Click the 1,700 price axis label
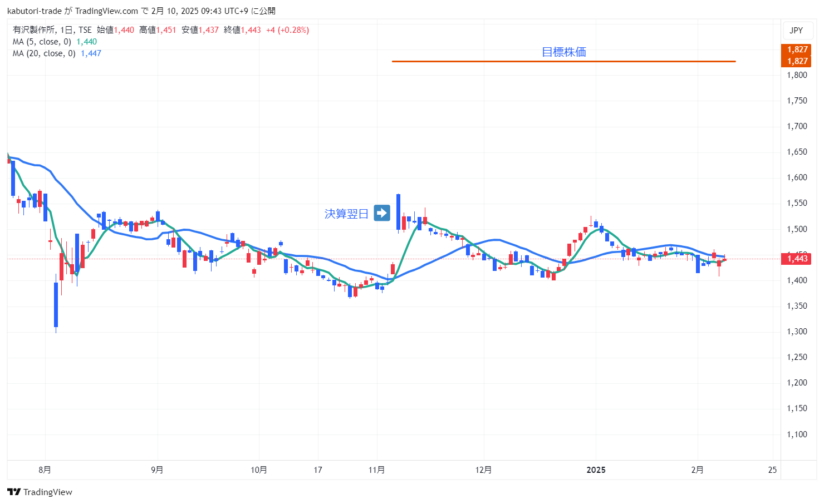This screenshot has width=824, height=504. 797,126
